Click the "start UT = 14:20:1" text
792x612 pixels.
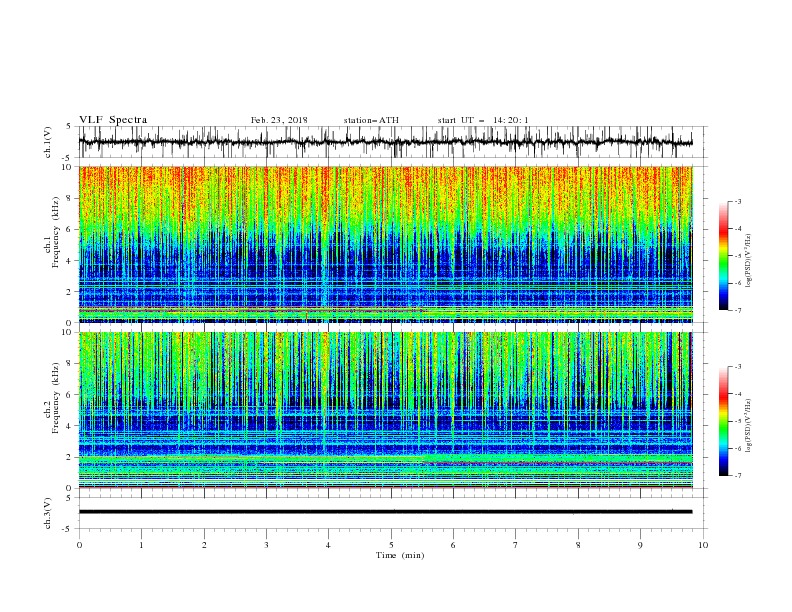(x=483, y=120)
